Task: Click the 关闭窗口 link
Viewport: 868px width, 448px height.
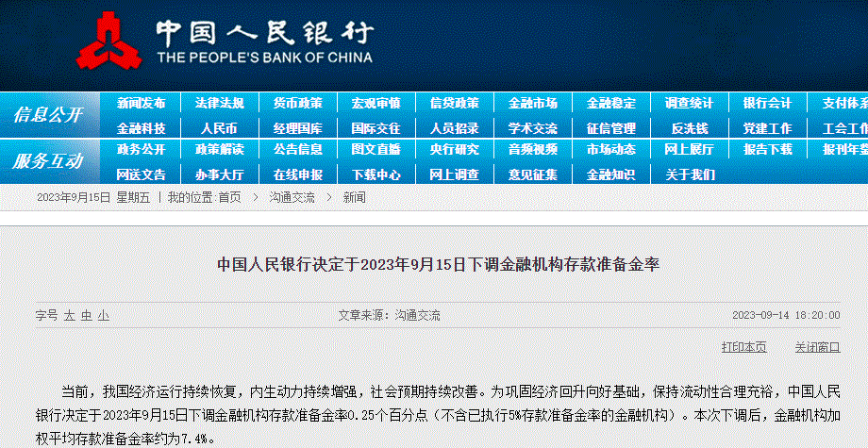Action: [818, 347]
